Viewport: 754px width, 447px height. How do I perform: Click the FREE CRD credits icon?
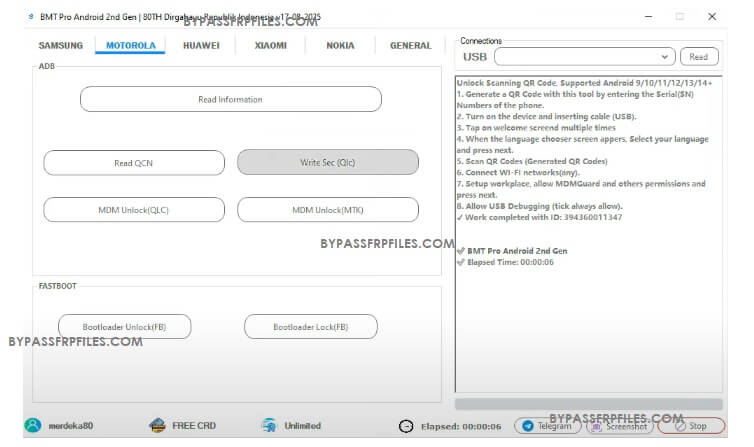coord(157,425)
